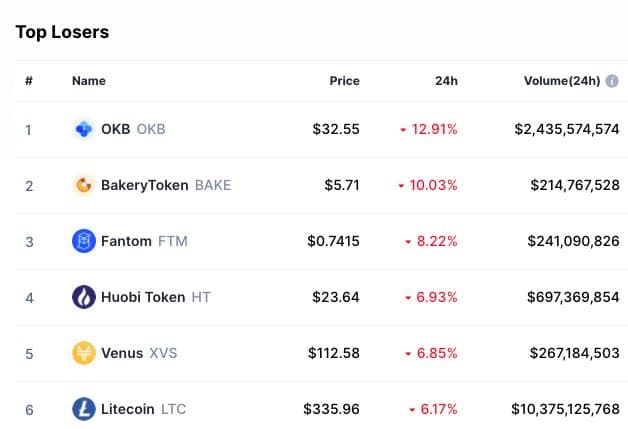Click the Top Losers heading
Viewport: 628px width, 429px height.
[62, 32]
